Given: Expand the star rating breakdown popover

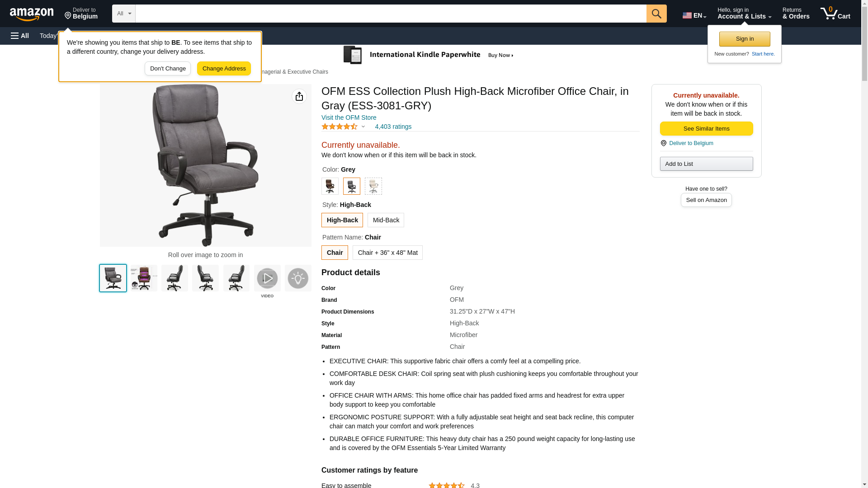Looking at the screenshot, I should (343, 127).
